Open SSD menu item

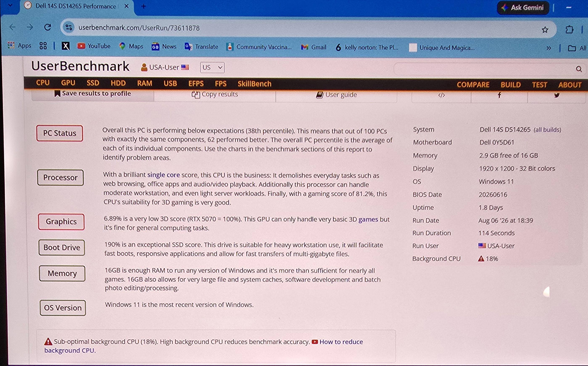point(93,83)
